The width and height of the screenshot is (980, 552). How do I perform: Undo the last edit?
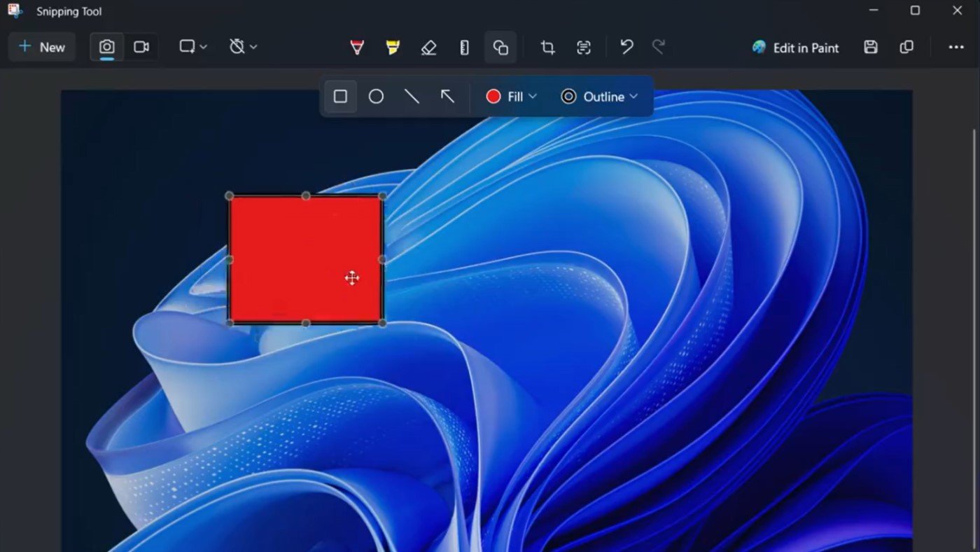(626, 47)
